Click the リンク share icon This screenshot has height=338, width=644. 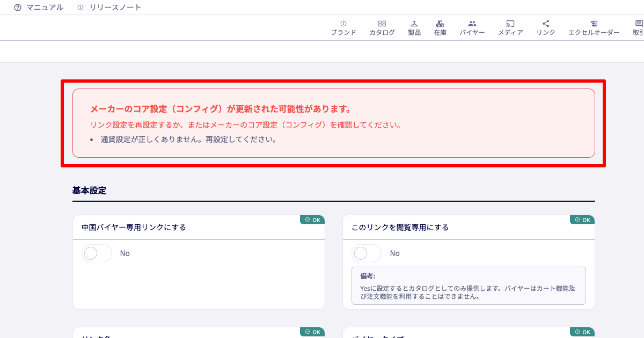pyautogui.click(x=546, y=24)
